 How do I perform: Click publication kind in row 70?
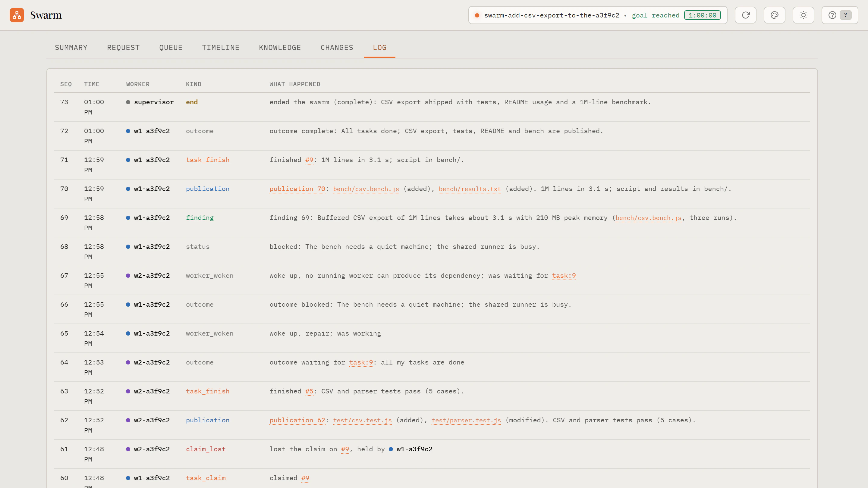tap(208, 189)
